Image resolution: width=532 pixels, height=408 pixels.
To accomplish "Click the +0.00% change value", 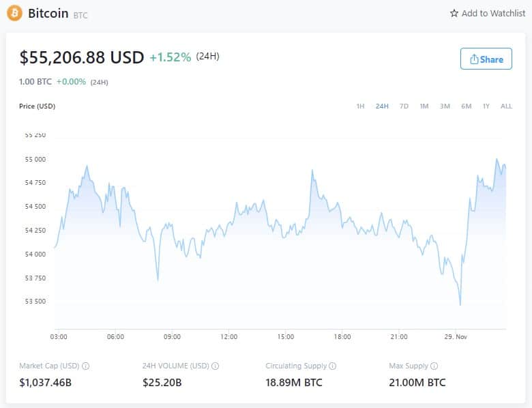I will click(71, 82).
